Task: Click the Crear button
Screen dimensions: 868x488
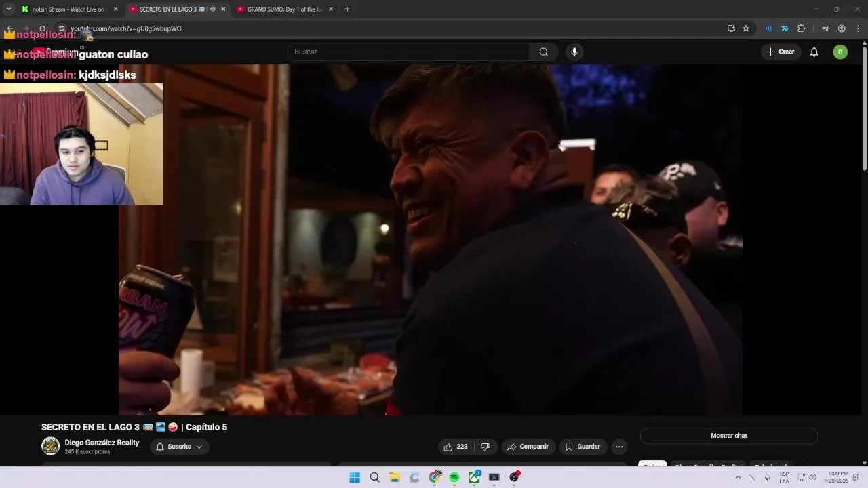Action: tap(781, 52)
